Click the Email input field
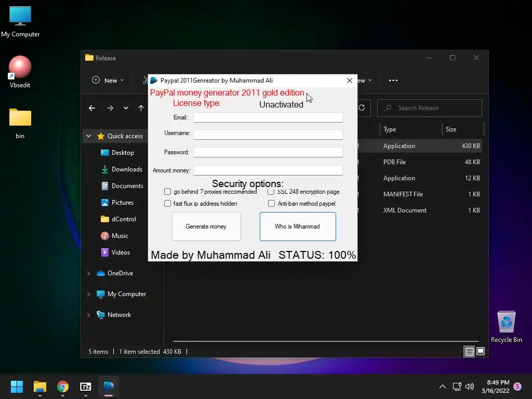The height and width of the screenshot is (399, 532). click(268, 117)
